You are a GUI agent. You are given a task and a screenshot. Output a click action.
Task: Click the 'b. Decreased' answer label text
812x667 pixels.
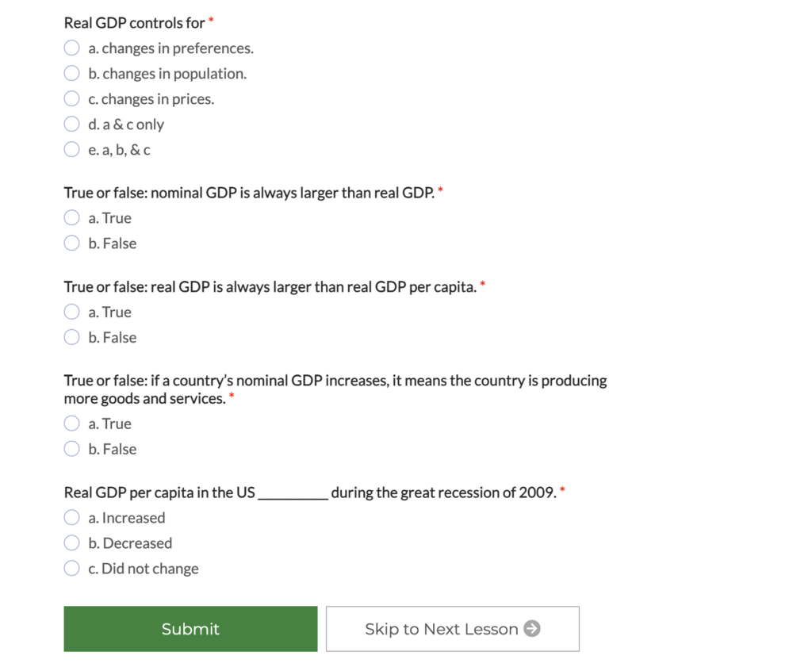coord(129,543)
